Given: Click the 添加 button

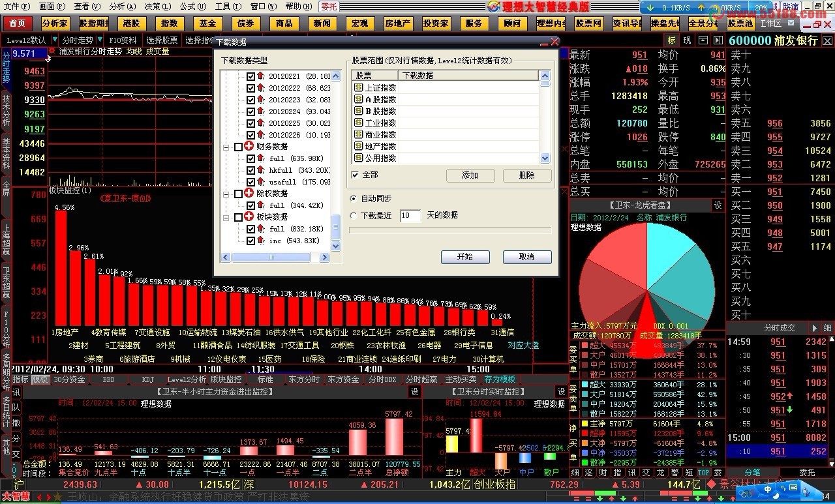Looking at the screenshot, I should (470, 175).
